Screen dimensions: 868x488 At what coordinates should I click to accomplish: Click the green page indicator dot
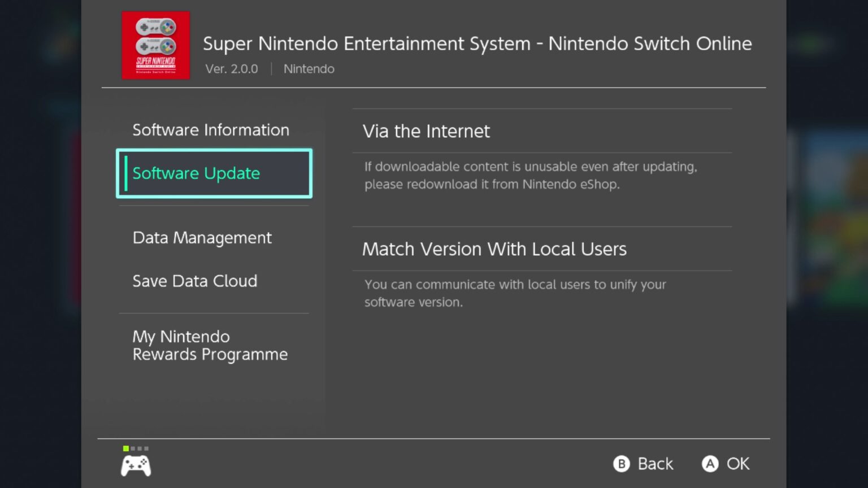tap(125, 448)
